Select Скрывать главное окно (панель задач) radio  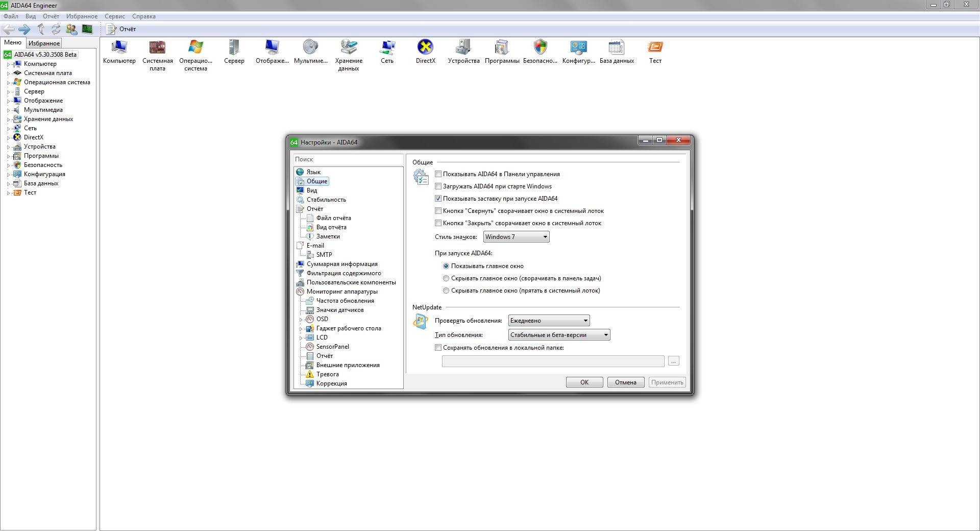(x=446, y=278)
